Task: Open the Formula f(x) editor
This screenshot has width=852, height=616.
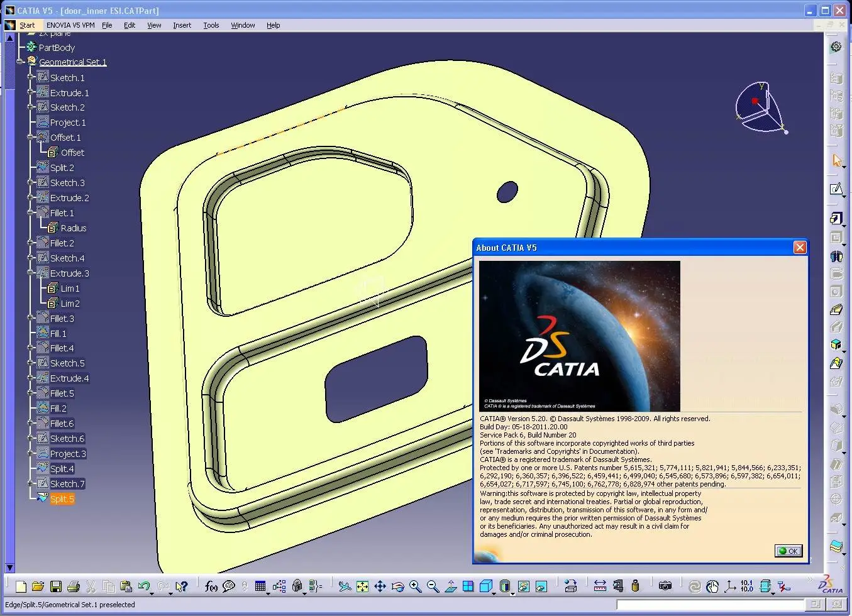Action: pos(211,586)
